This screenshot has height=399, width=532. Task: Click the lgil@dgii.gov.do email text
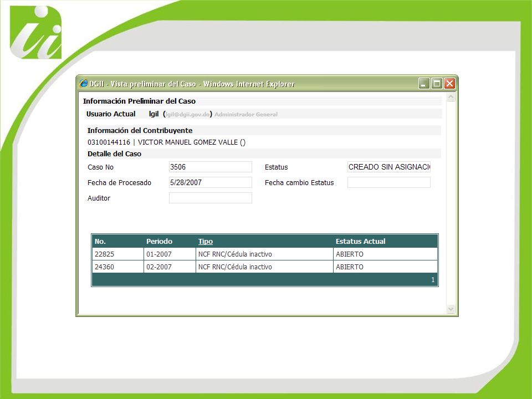[x=188, y=115]
